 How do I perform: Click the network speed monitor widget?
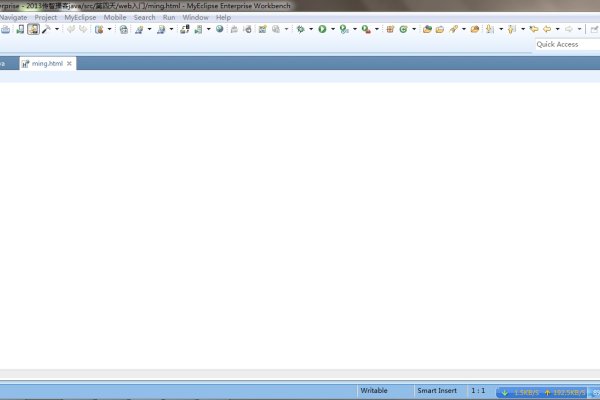546,391
